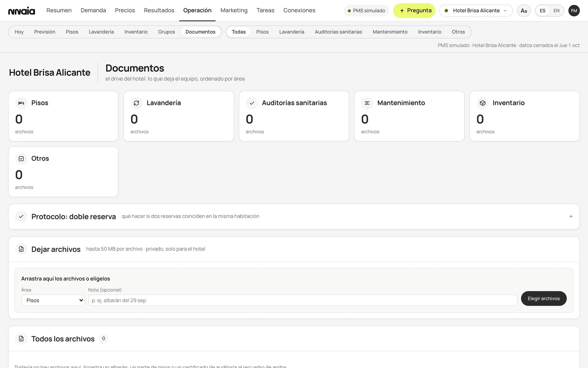Click the nnaia logo

pyautogui.click(x=22, y=11)
